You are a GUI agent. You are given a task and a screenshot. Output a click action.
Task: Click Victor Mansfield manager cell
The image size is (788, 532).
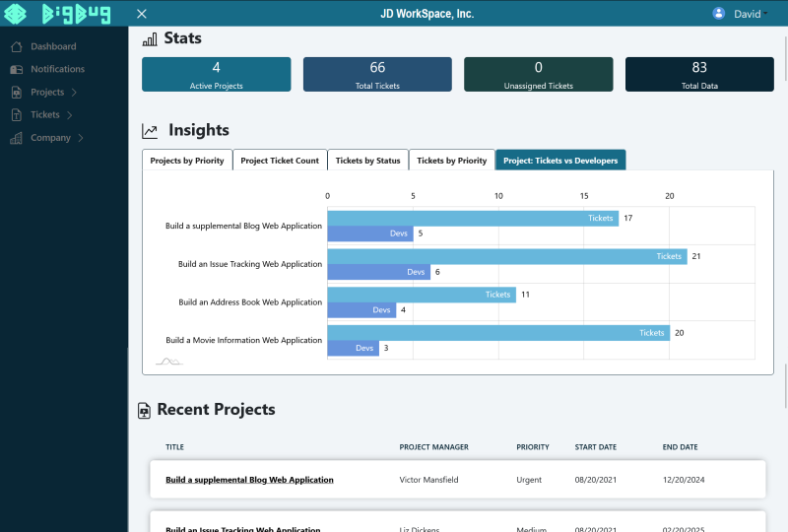tap(428, 480)
